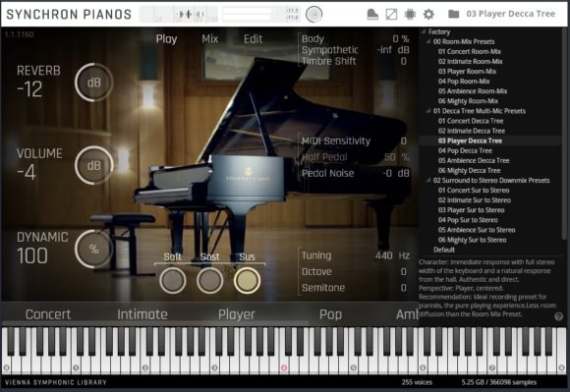This screenshot has width=570, height=392.
Task: Collapse the 00 Room-Mix Presets folder
Action: click(x=428, y=41)
